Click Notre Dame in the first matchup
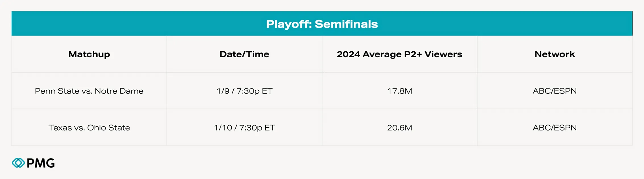 pyautogui.click(x=119, y=91)
